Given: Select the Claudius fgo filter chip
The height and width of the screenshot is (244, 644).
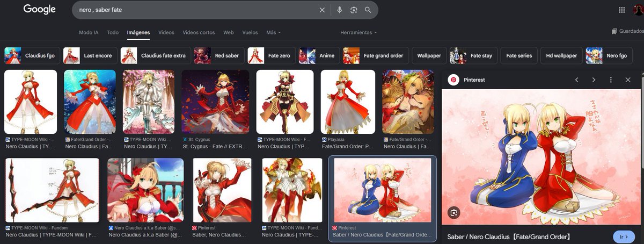Looking at the screenshot, I should (31, 55).
